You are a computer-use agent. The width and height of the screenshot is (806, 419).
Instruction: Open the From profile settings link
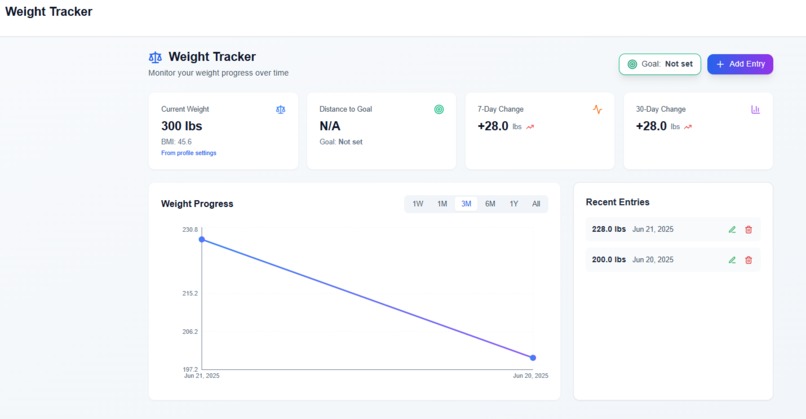tap(189, 153)
